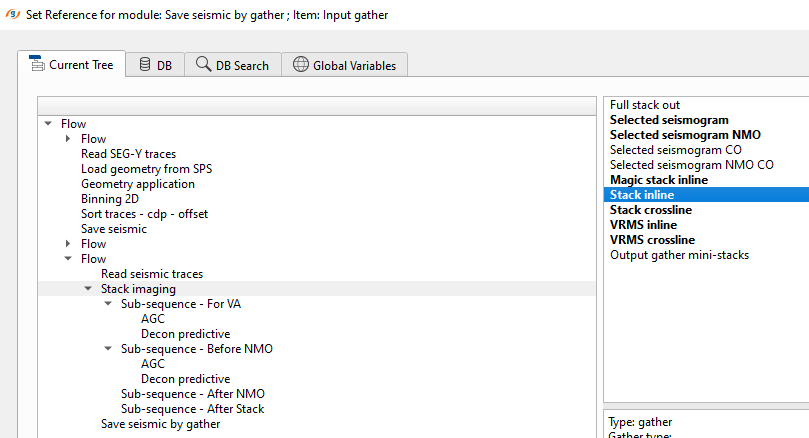Click the DB database icon
Screen dimensions: 809x438
tap(145, 65)
